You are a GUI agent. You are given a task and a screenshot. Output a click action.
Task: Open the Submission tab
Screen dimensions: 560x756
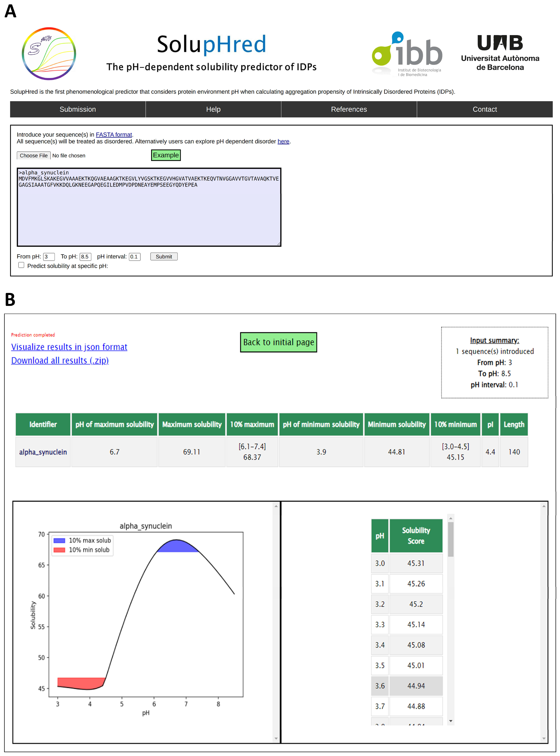pos(78,109)
